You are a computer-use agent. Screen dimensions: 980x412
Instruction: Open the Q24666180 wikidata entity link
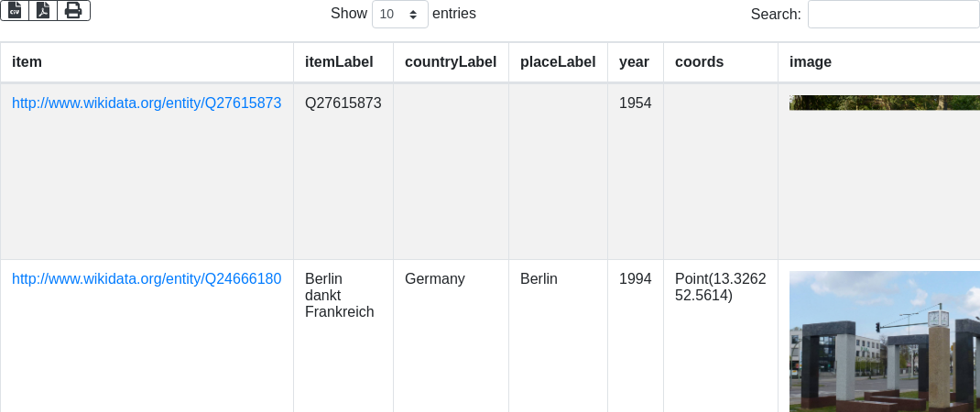point(147,279)
